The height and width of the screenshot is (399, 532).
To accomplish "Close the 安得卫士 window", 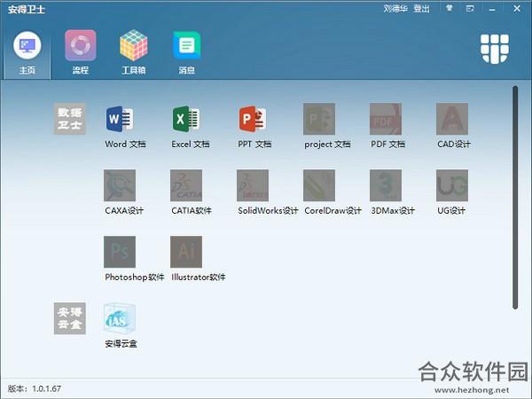I will pyautogui.click(x=517, y=9).
